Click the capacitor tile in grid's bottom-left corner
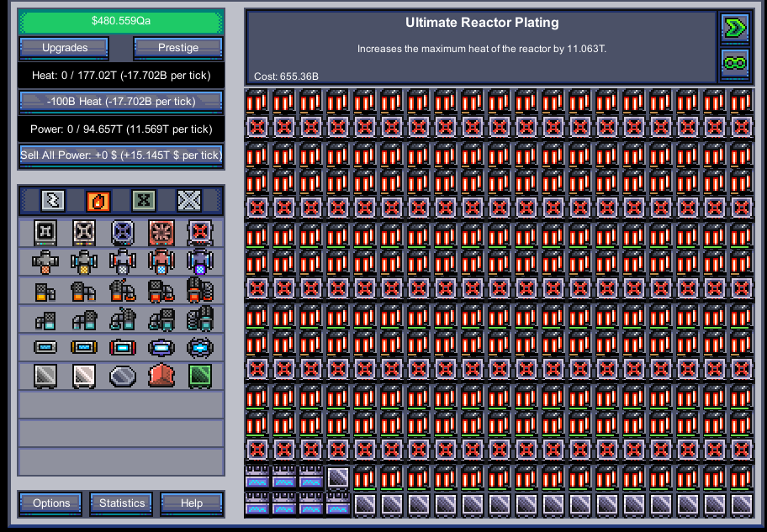This screenshot has width=767, height=532. (x=257, y=504)
